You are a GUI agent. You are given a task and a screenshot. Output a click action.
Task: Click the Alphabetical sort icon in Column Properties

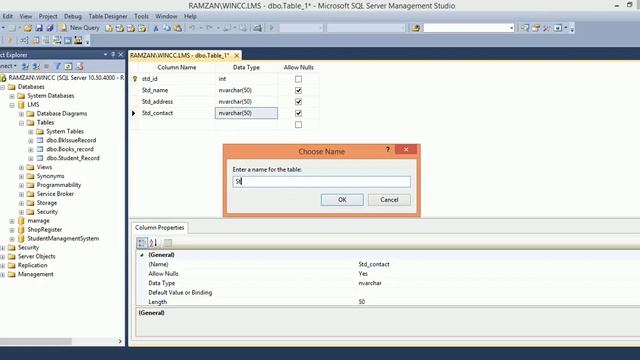click(x=153, y=243)
